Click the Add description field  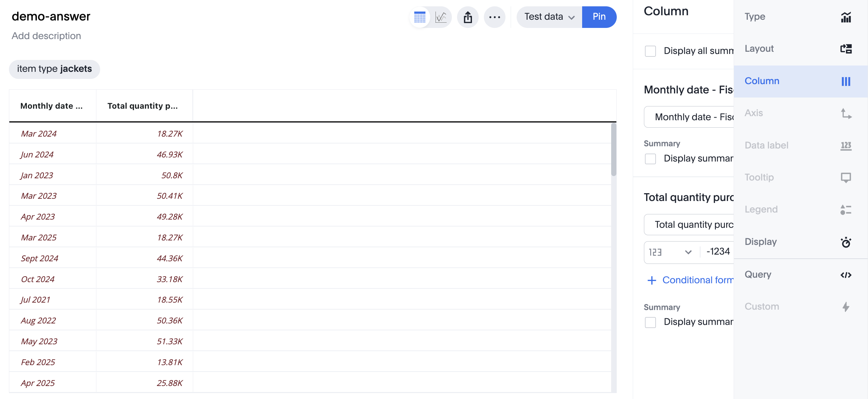(46, 36)
